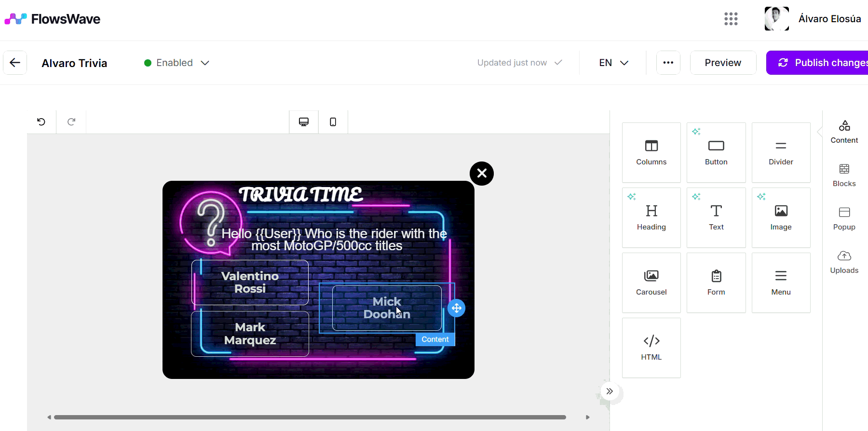The width and height of the screenshot is (868, 431).
Task: Add a Form element
Action: click(x=716, y=283)
